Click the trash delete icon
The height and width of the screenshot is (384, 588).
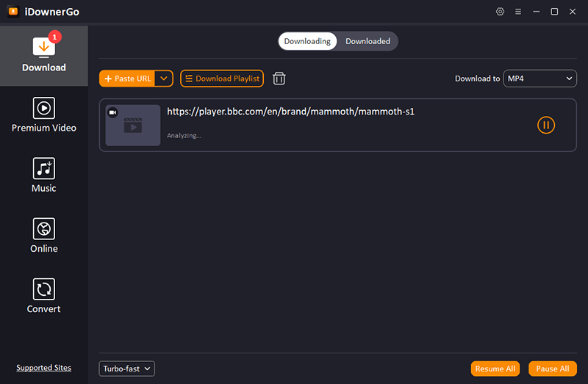pyautogui.click(x=279, y=79)
